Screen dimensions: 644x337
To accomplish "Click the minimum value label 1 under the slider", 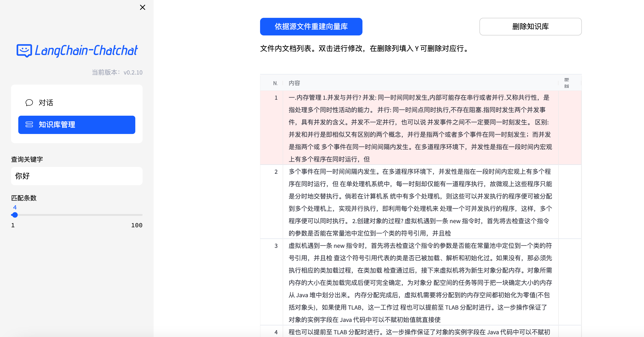I will click(13, 225).
